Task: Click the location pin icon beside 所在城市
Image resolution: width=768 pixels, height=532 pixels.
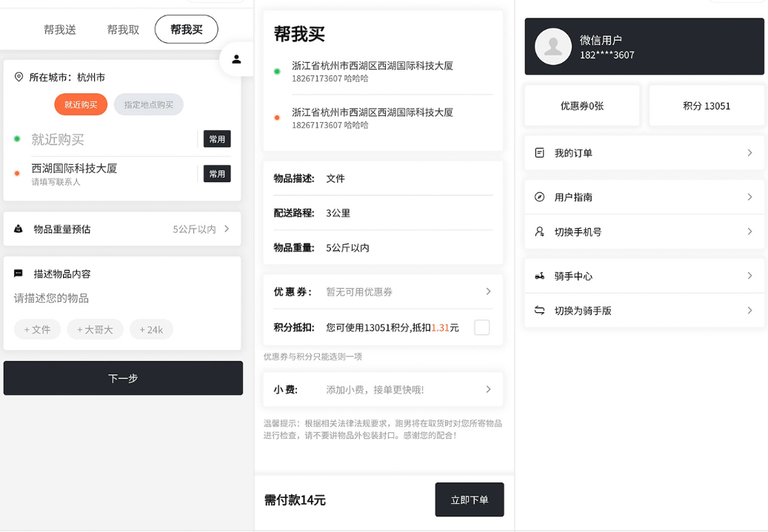Action: tap(19, 76)
